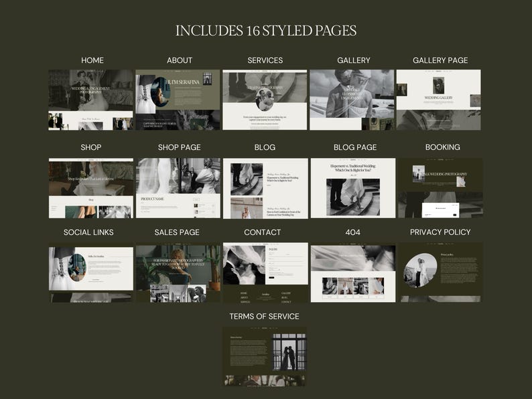Open the SALES PAGE thumbnail
532x399 pixels.
click(178, 274)
